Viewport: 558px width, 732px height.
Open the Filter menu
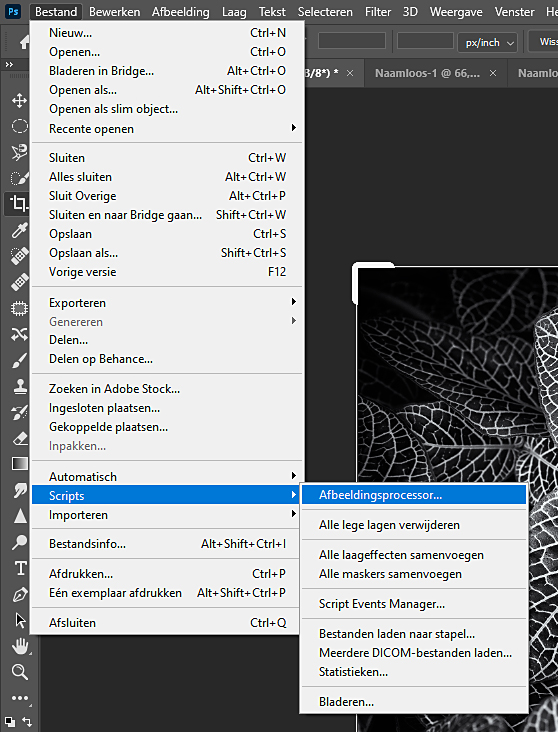[378, 12]
